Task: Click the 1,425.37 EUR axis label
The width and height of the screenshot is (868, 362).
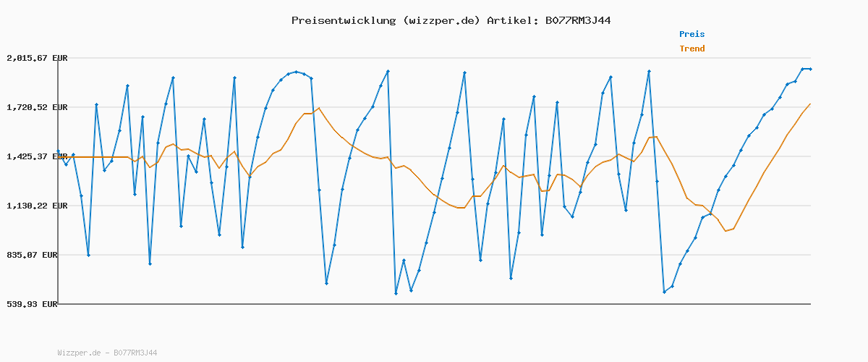Action: [x=37, y=156]
